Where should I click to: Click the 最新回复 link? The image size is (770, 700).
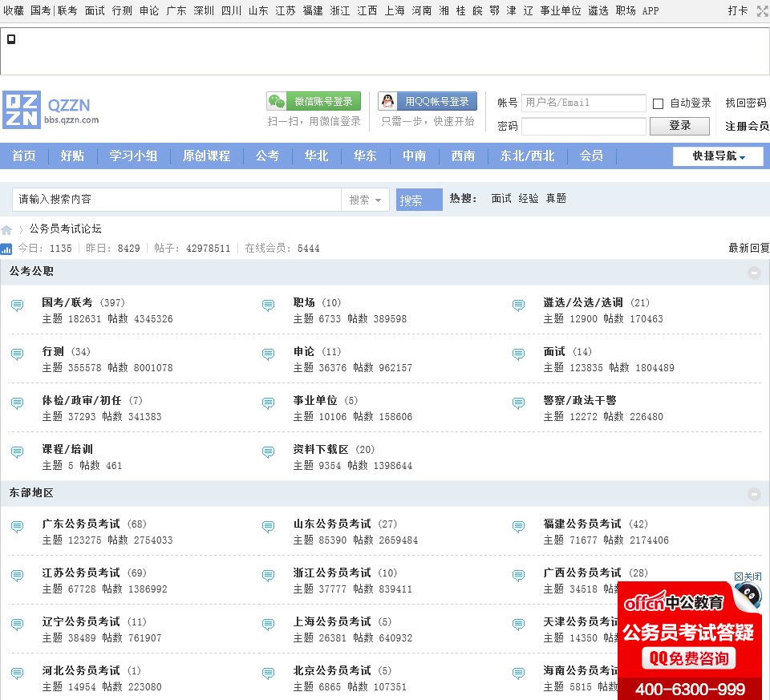(749, 248)
